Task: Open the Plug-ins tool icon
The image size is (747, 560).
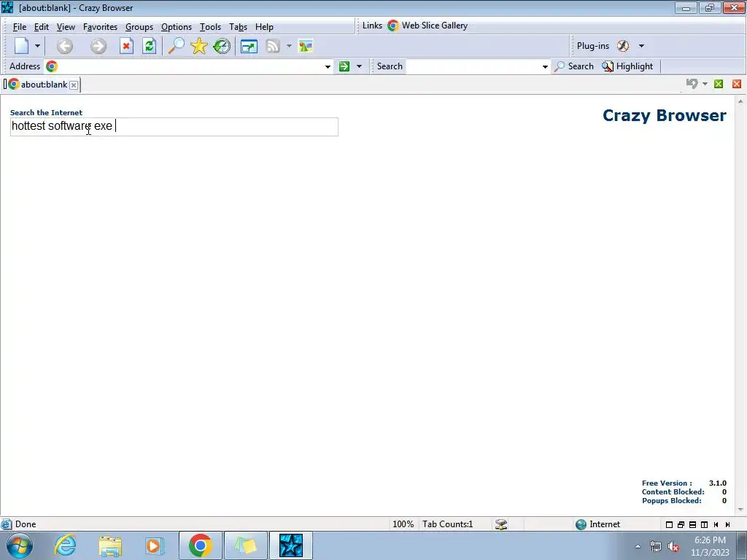Action: pyautogui.click(x=623, y=46)
